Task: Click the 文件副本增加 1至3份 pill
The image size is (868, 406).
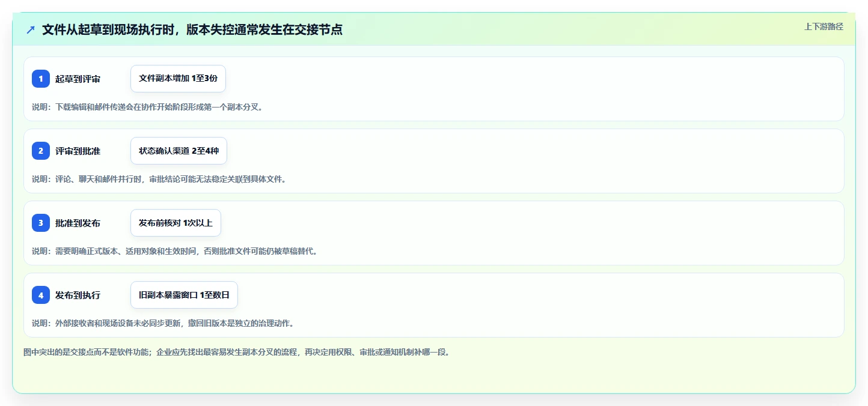Action: point(178,79)
